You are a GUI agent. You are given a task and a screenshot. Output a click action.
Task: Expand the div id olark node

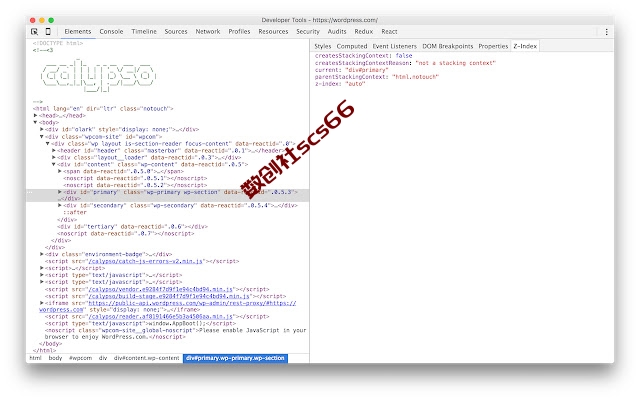[42, 129]
